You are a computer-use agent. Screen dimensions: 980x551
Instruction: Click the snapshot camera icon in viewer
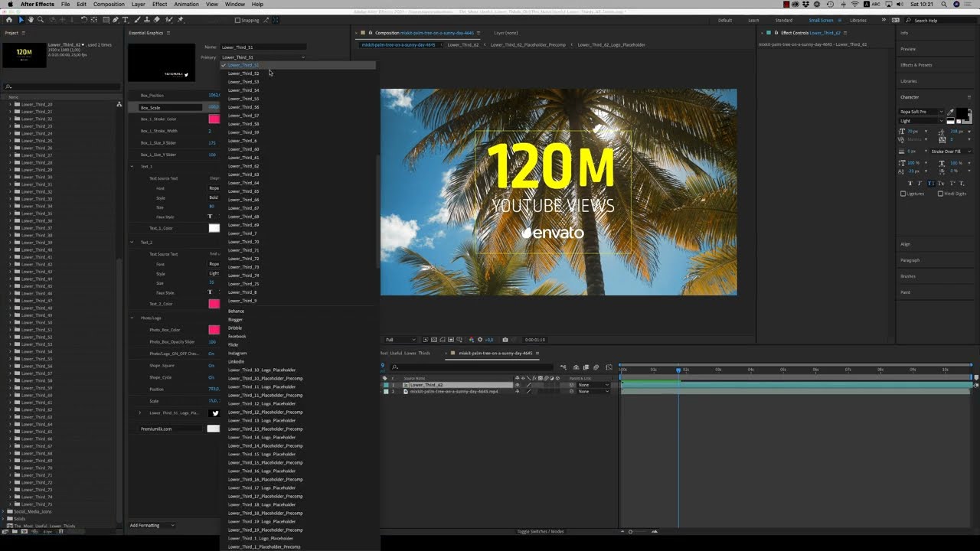(505, 340)
